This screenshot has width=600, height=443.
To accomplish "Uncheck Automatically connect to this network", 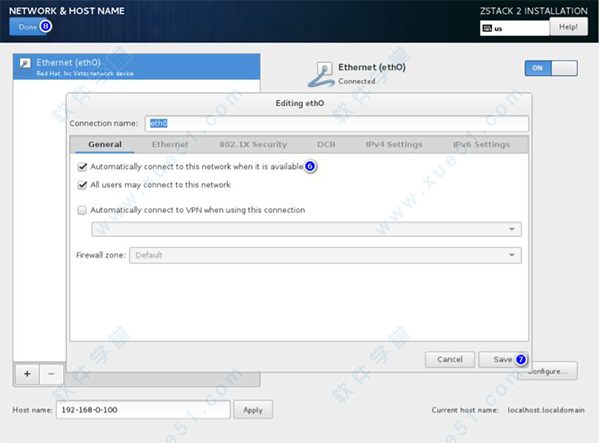I will (82, 167).
